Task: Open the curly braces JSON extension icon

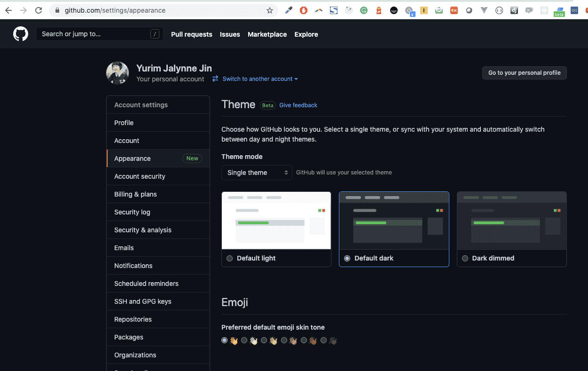Action: 499,10
